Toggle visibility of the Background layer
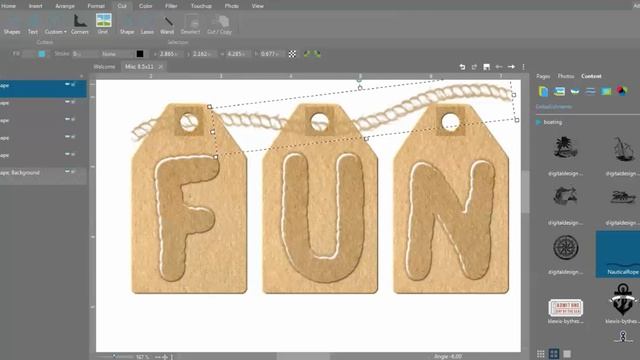This screenshot has height=360, width=640. pyautogui.click(x=67, y=172)
